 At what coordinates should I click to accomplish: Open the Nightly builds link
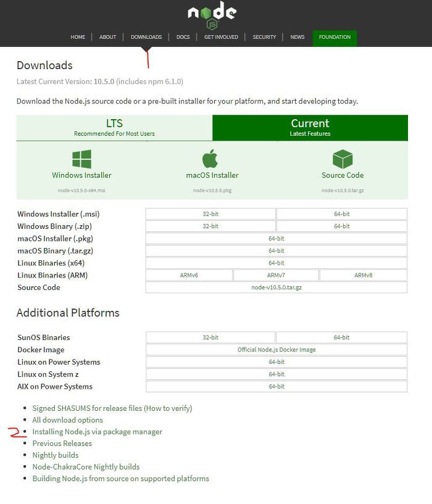point(56,455)
